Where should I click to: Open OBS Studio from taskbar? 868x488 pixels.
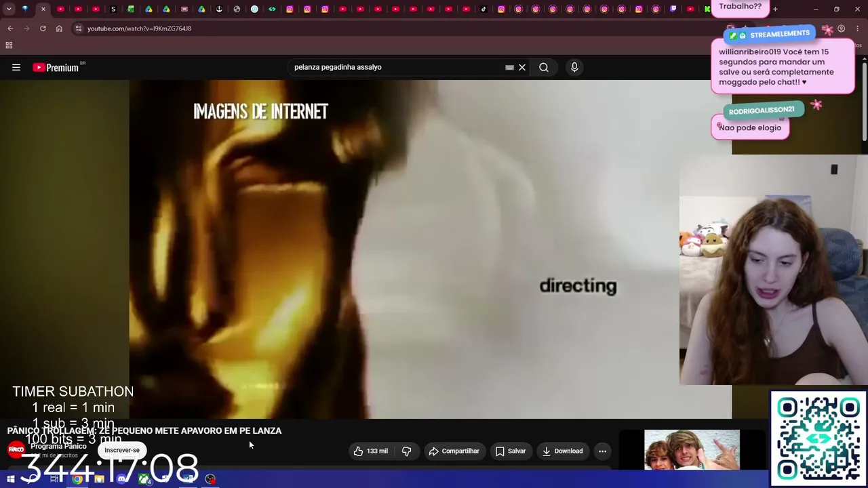pos(210,479)
